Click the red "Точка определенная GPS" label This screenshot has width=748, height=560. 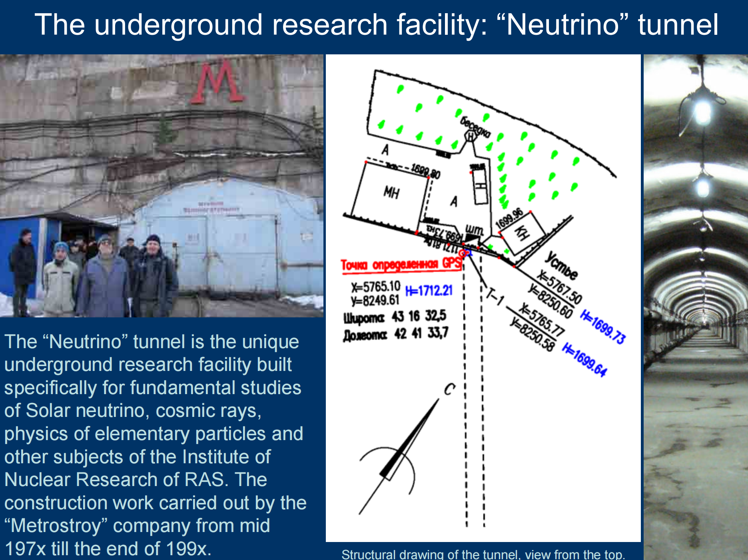coord(401,265)
